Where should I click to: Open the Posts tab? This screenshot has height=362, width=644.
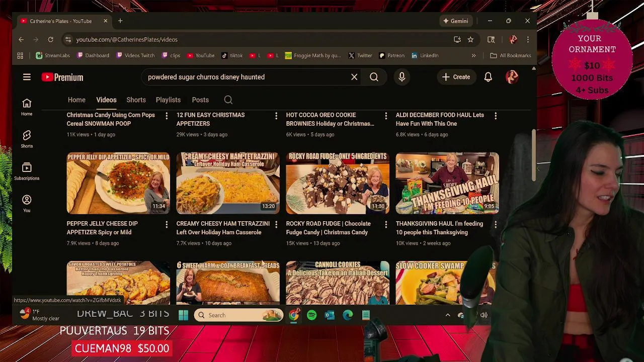pyautogui.click(x=200, y=100)
